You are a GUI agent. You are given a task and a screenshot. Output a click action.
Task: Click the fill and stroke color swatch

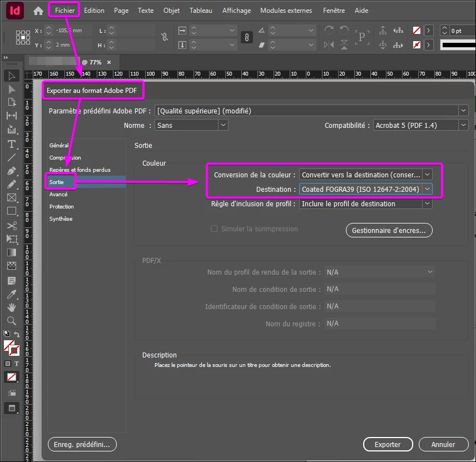click(12, 348)
